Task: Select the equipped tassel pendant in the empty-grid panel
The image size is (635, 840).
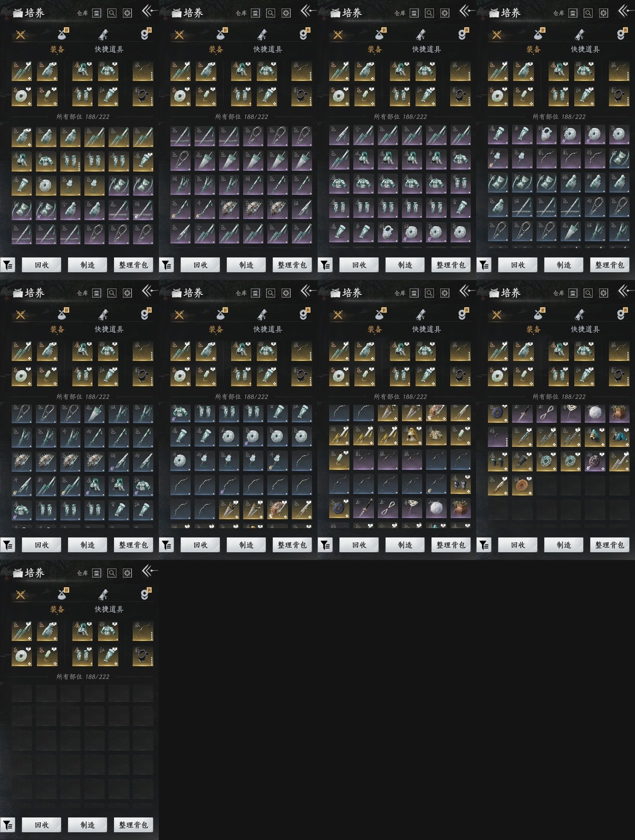Action: (47, 656)
